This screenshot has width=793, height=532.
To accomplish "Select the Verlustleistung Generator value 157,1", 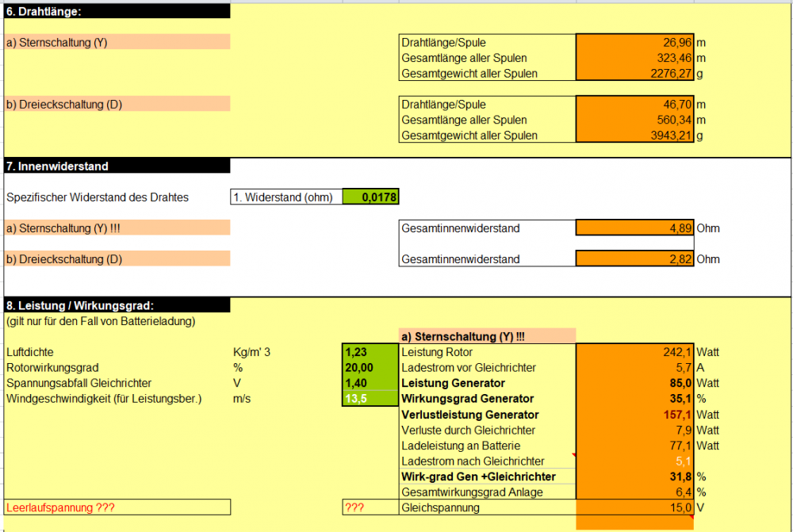I will (x=634, y=415).
